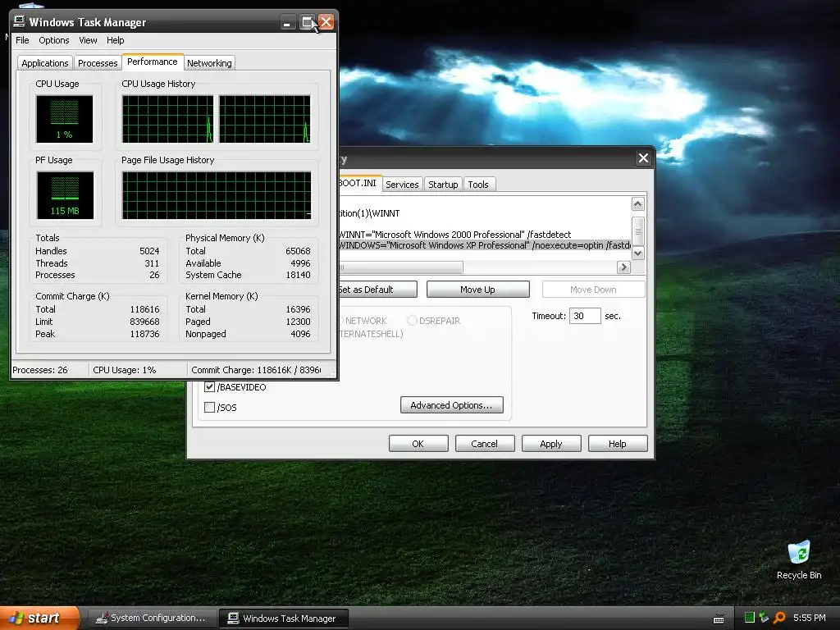Select the Performance tab
The width and height of the screenshot is (840, 630).
153,62
